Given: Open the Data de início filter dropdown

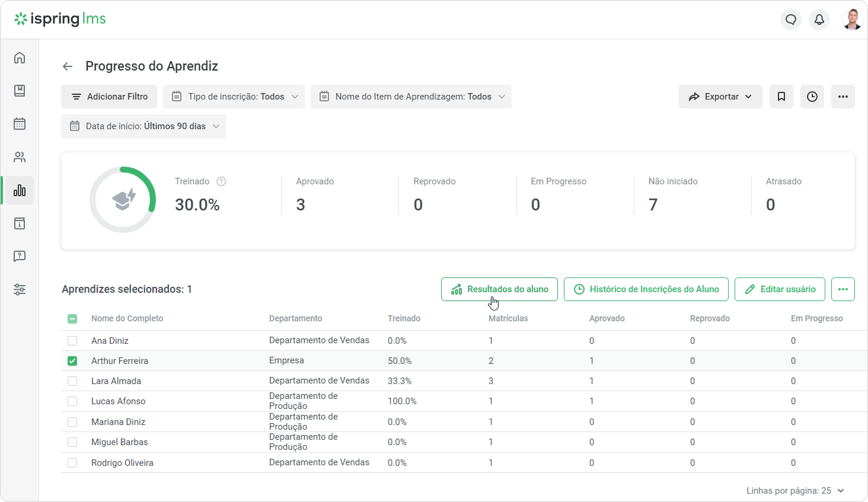Looking at the screenshot, I should (143, 126).
